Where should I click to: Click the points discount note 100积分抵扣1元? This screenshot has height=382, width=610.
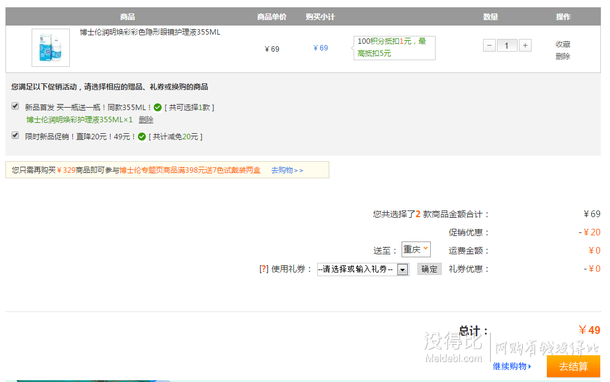(394, 47)
